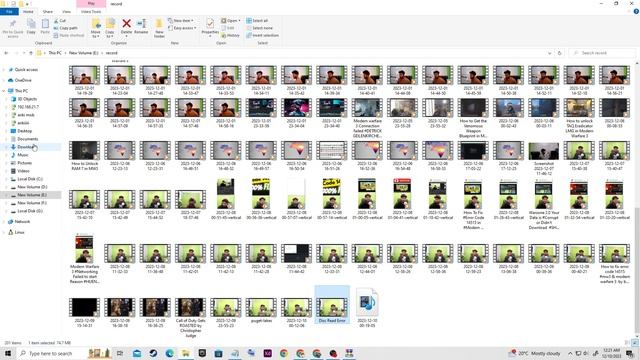
Task: Click Invert selection in the ribbon
Action: pos(262,36)
